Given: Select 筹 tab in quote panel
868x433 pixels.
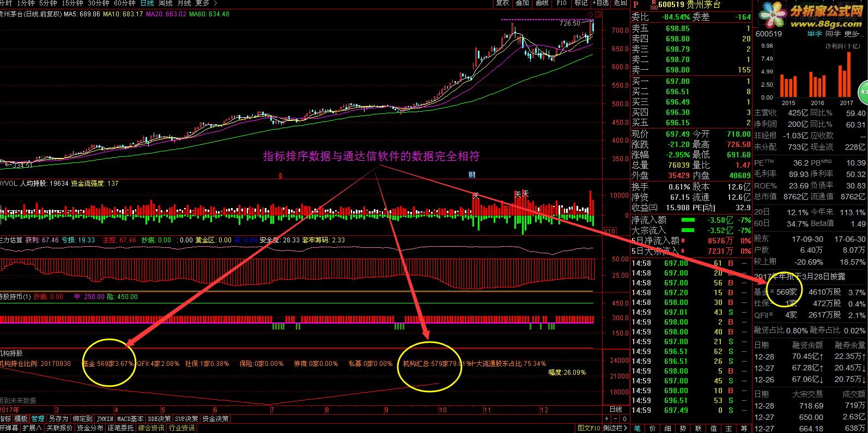Looking at the screenshot, I should point(744,429).
